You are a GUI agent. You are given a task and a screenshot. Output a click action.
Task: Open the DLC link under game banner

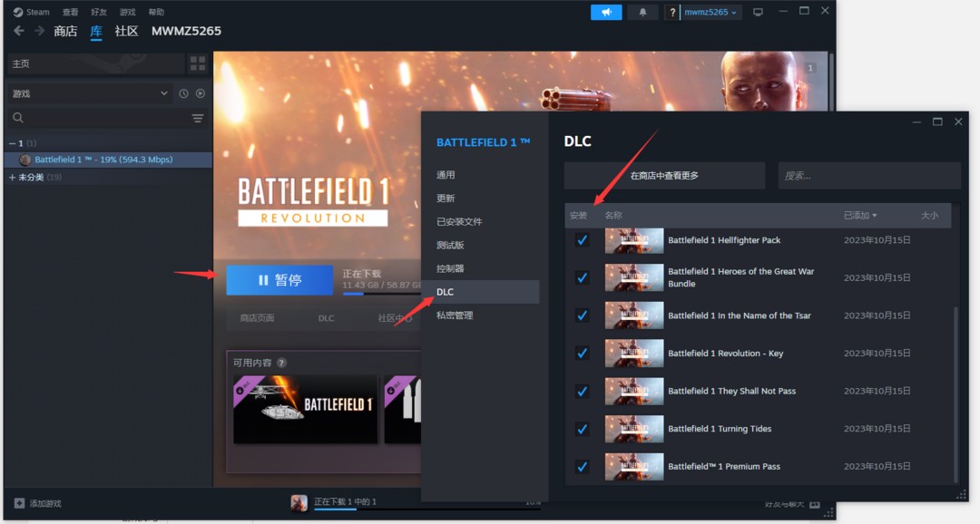point(327,318)
